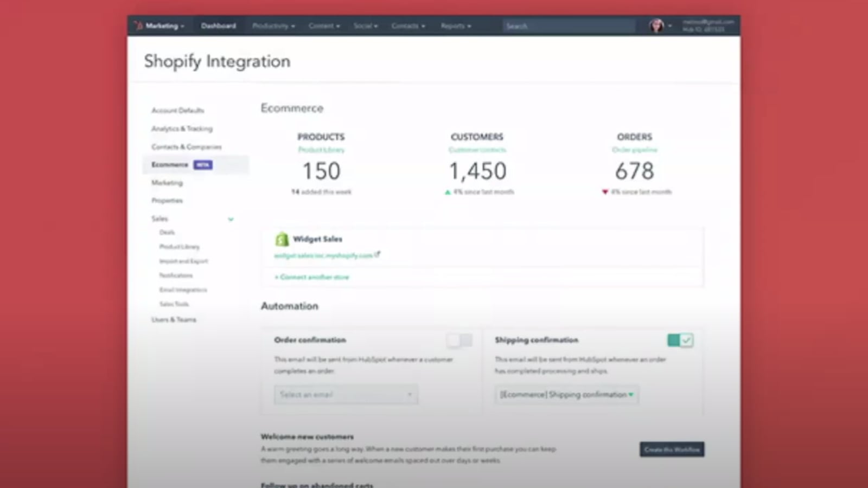Click the red down arrow under Orders
This screenshot has width=868, height=488.
point(605,192)
